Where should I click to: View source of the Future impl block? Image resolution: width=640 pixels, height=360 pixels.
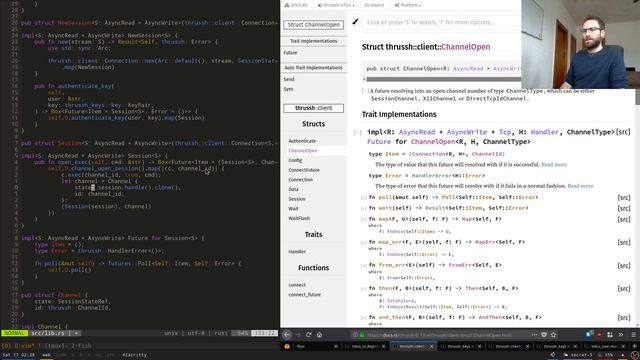pyautogui.click(x=623, y=132)
